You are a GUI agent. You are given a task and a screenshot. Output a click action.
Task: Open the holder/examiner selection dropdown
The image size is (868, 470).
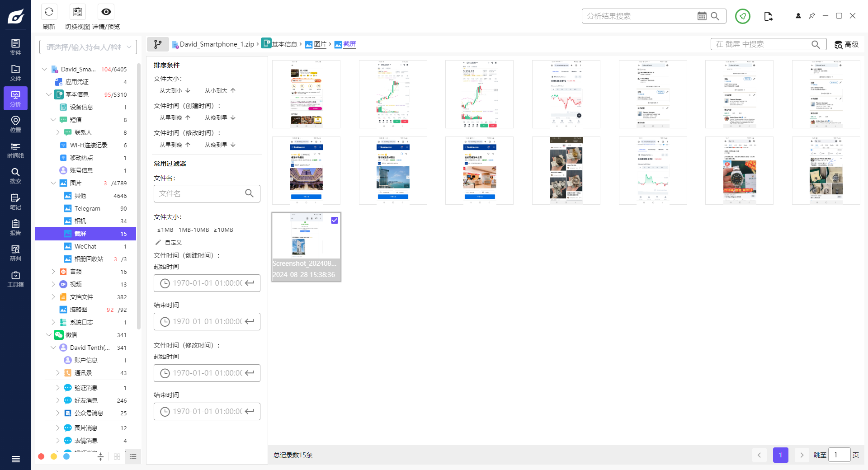pyautogui.click(x=88, y=47)
